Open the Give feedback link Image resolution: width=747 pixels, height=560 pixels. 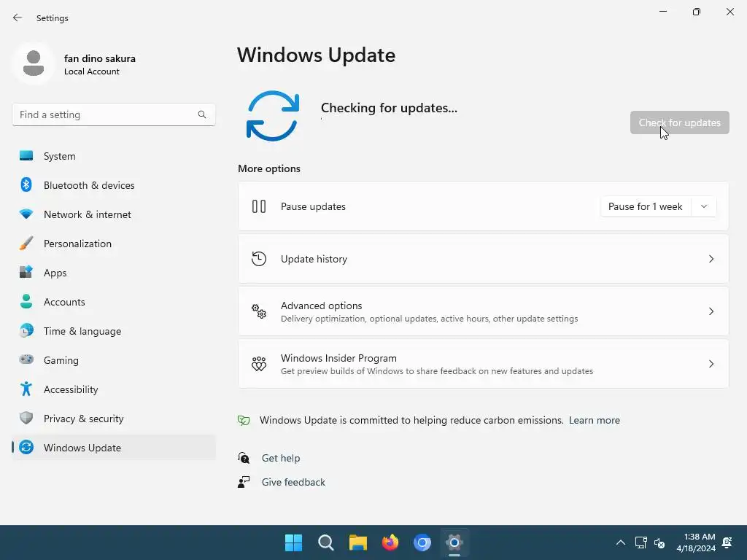pos(293,482)
